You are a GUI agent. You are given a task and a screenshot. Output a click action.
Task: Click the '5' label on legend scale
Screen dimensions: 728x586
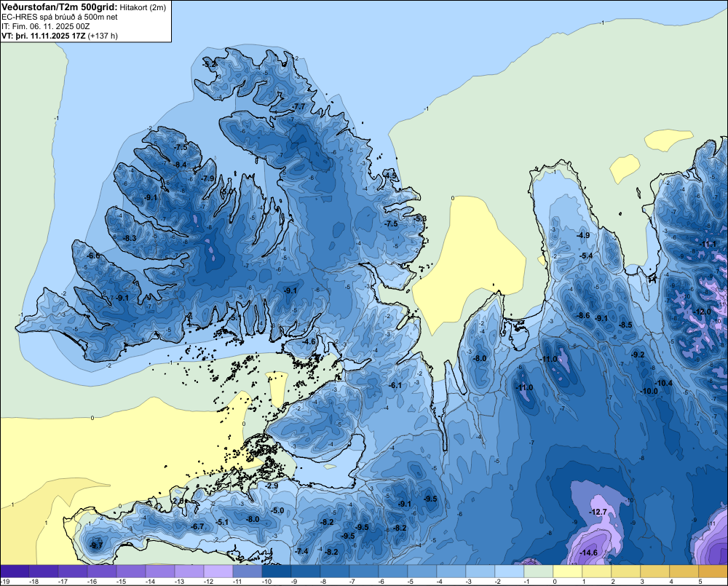tap(700, 582)
